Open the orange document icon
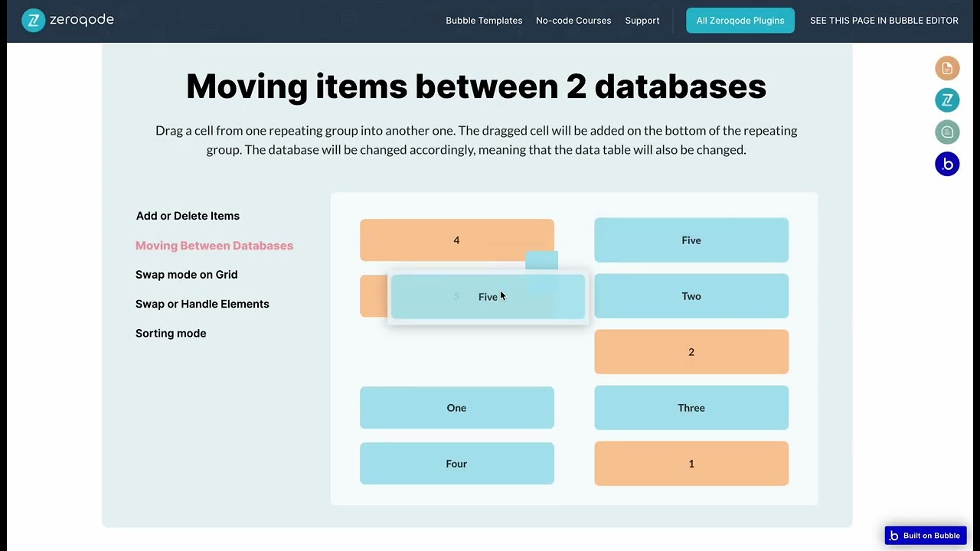 947,68
